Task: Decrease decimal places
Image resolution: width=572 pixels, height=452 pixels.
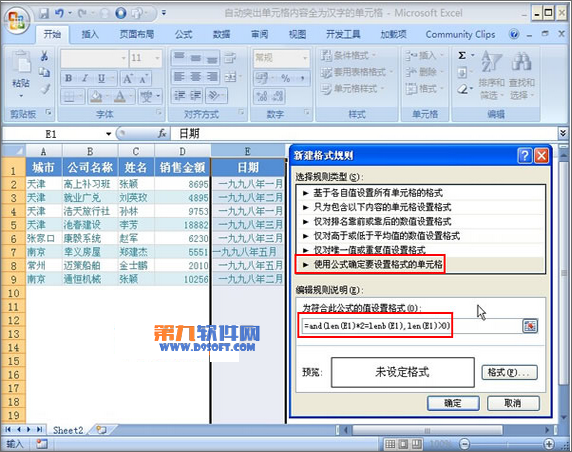Action: coord(278,97)
